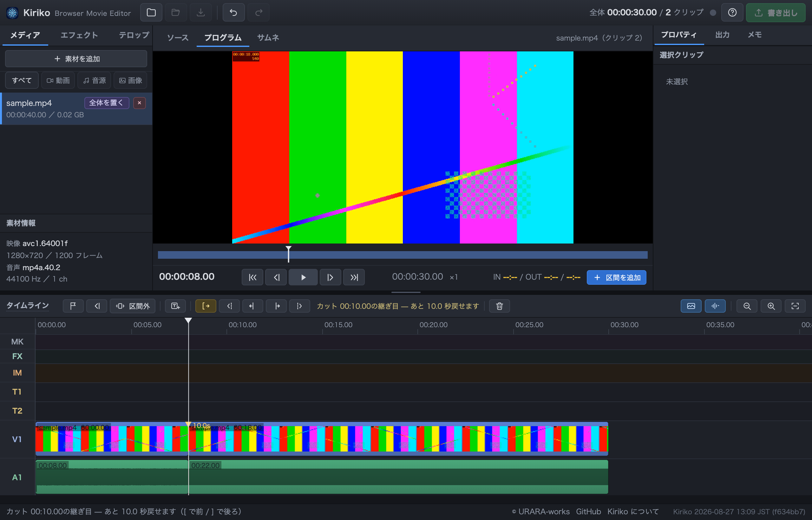Click 全体を置く on sample.mp4
Screen dimensions: 812x520
click(x=106, y=103)
